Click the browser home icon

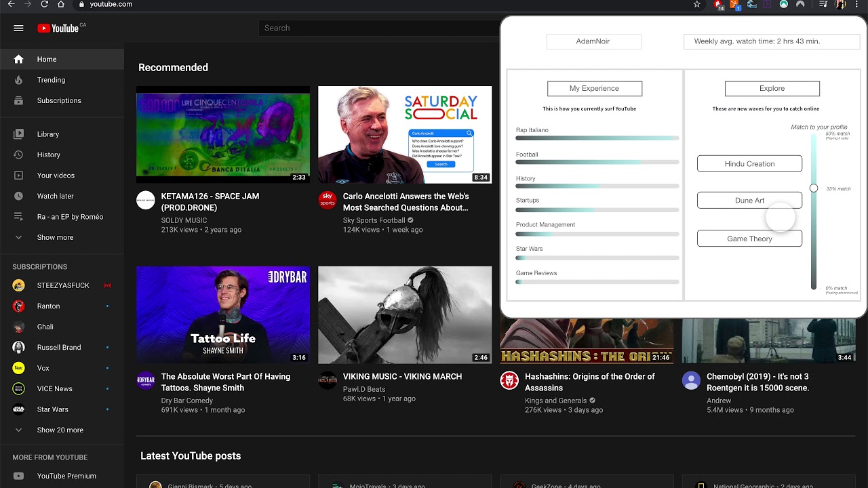tap(61, 4)
